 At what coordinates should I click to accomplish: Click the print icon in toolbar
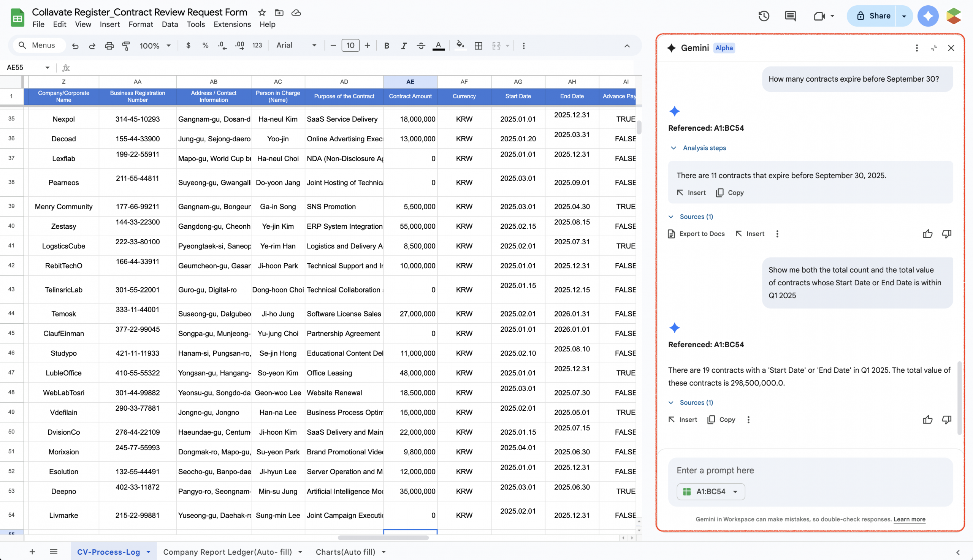click(109, 46)
